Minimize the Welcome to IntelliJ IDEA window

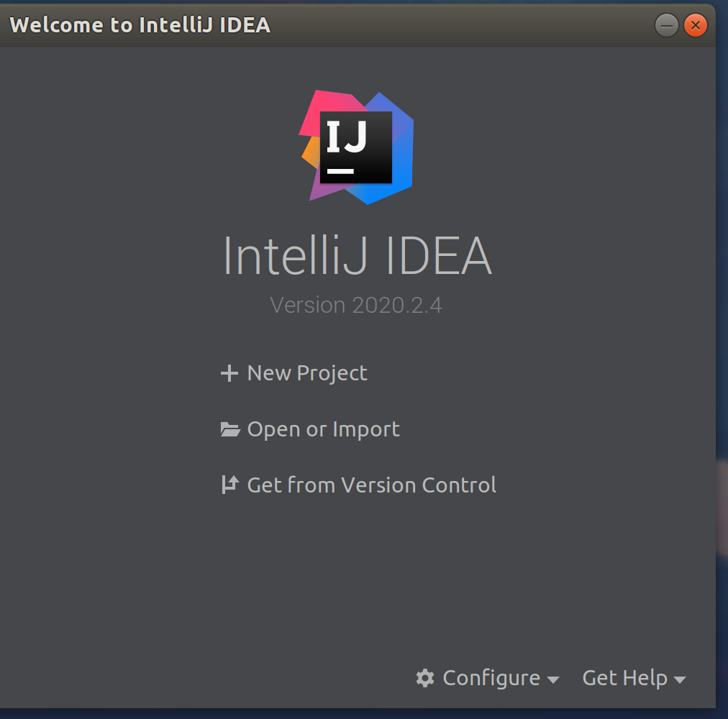point(666,26)
